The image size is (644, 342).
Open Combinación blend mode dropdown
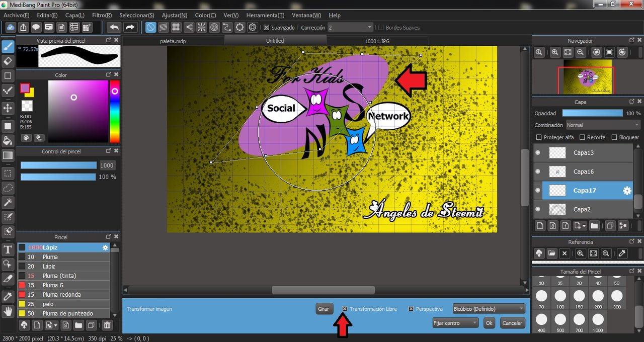(603, 125)
